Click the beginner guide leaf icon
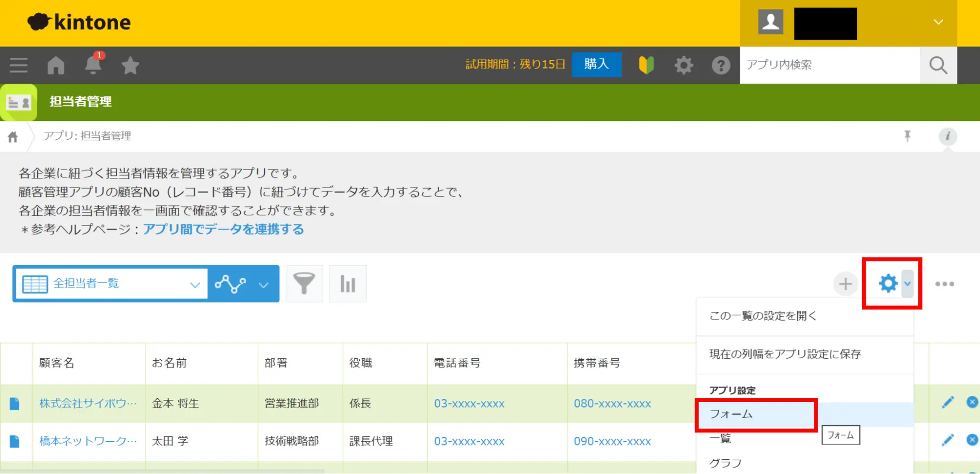This screenshot has width=980, height=474. click(x=646, y=65)
